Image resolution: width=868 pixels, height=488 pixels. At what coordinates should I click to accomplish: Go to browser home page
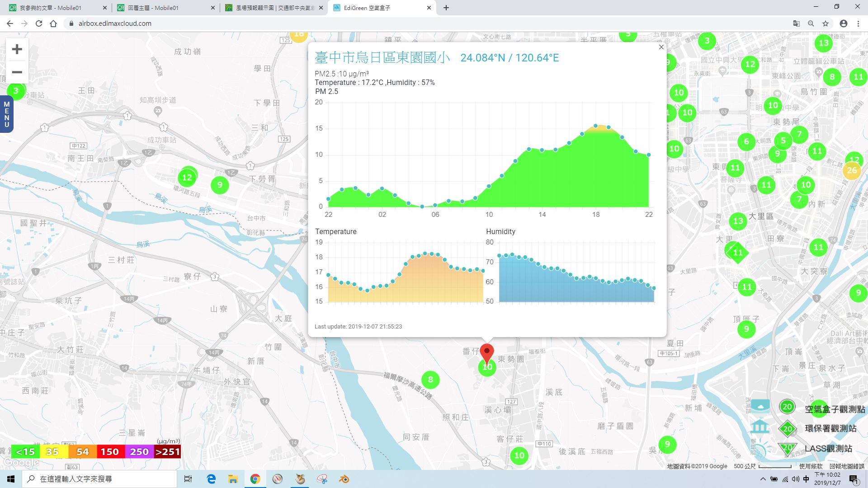tap(53, 23)
